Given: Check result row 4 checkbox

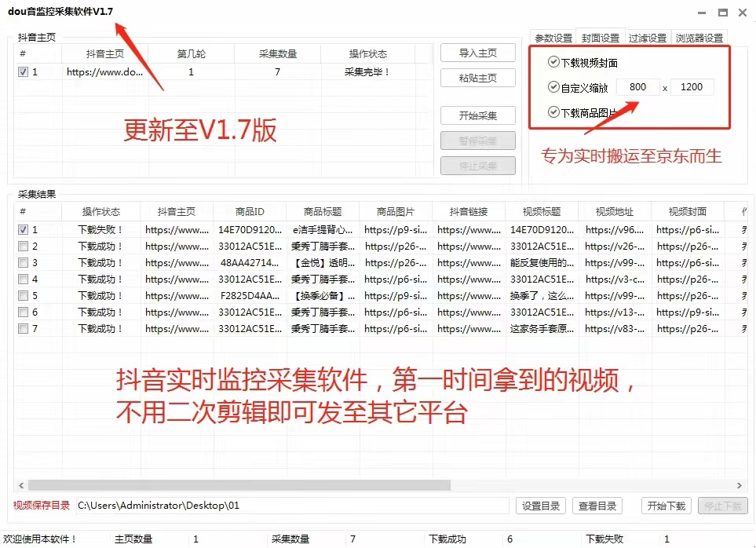Looking at the screenshot, I should [x=23, y=279].
